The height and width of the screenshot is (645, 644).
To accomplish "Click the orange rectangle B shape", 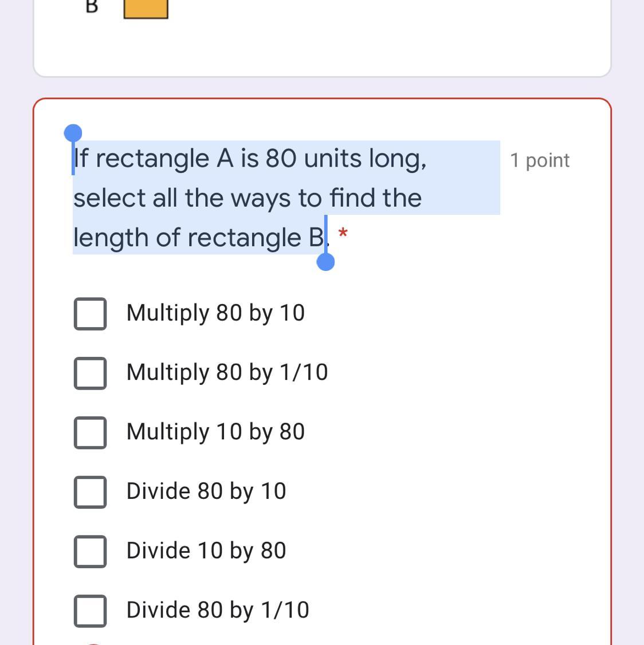I will [146, 9].
